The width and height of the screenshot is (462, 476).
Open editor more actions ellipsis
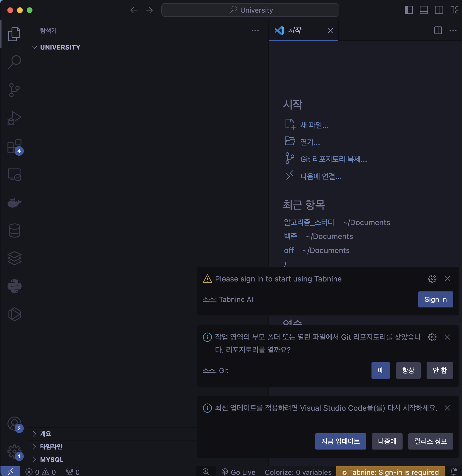coord(453,31)
